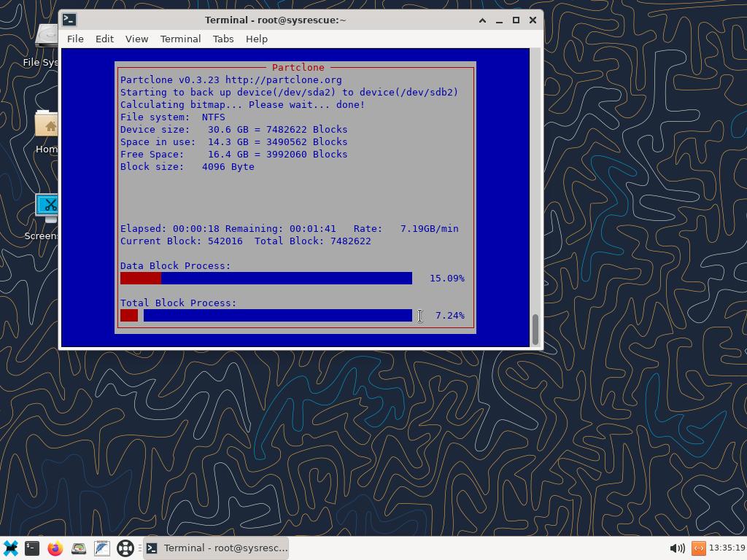Click the lifebuoy help icon in the panel
The width and height of the screenshot is (747, 560).
125,548
